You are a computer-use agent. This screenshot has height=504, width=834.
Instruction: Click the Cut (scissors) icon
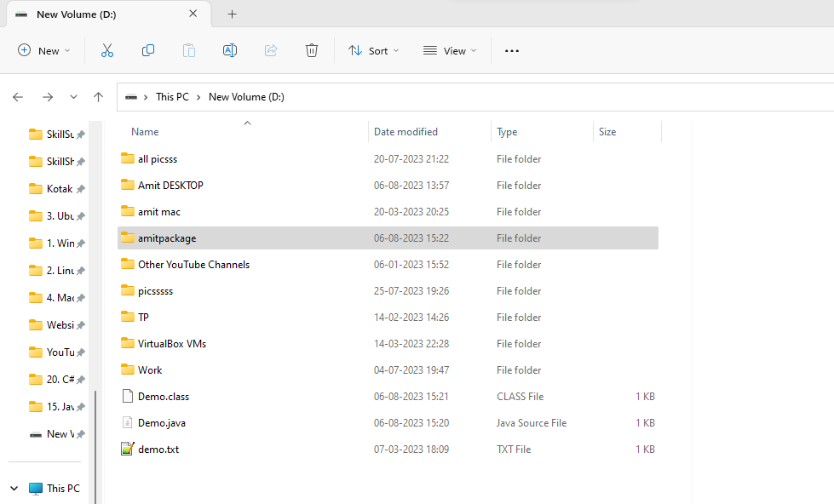(107, 50)
